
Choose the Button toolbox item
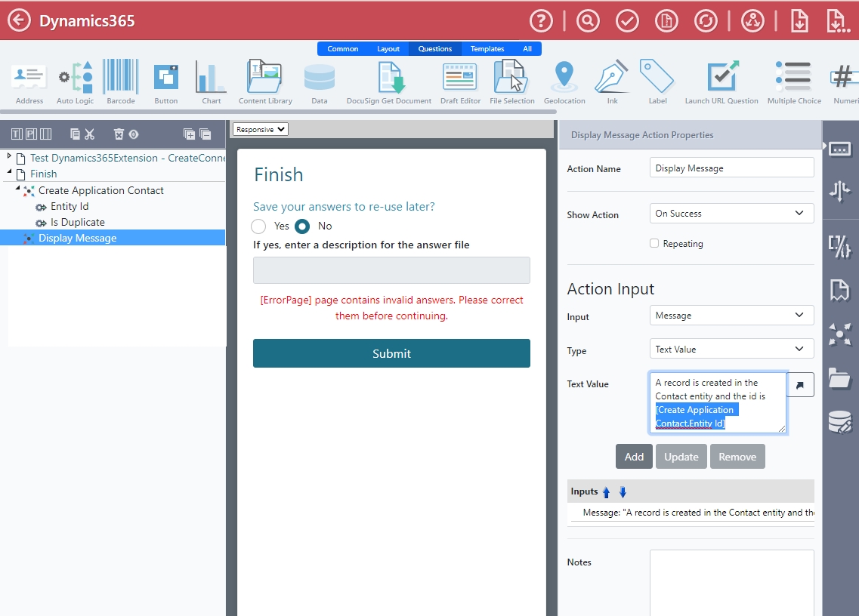click(166, 82)
